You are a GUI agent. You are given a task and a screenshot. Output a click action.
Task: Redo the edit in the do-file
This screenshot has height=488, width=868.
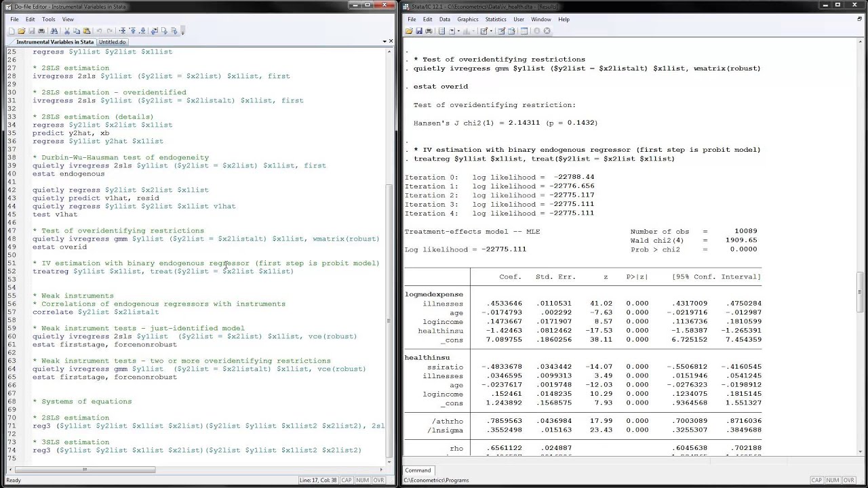pyautogui.click(x=110, y=30)
